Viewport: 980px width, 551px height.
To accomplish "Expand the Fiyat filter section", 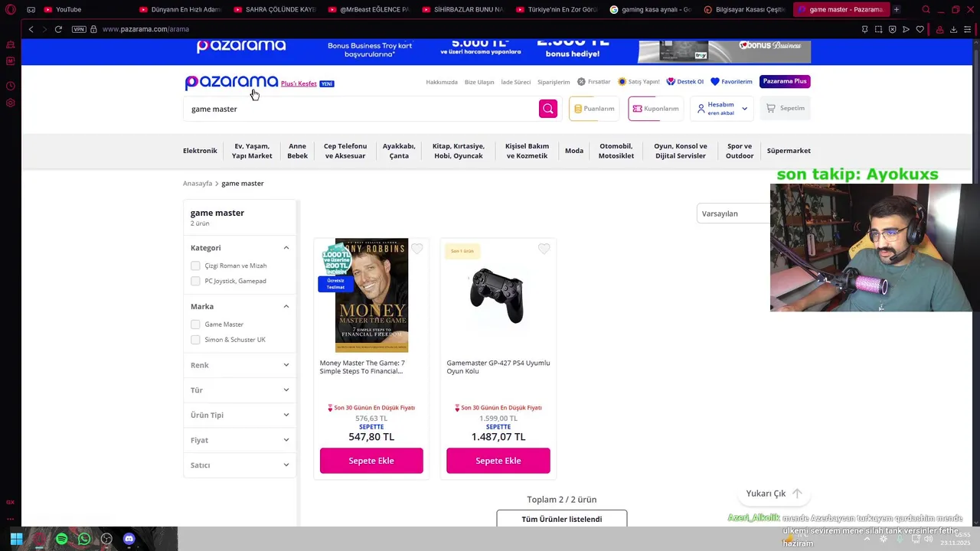I will tap(240, 440).
